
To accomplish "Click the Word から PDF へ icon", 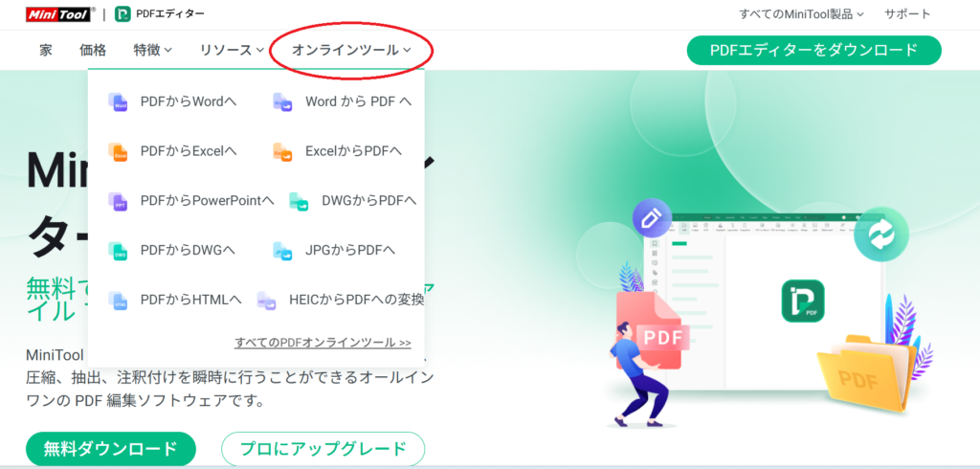I will point(282,101).
